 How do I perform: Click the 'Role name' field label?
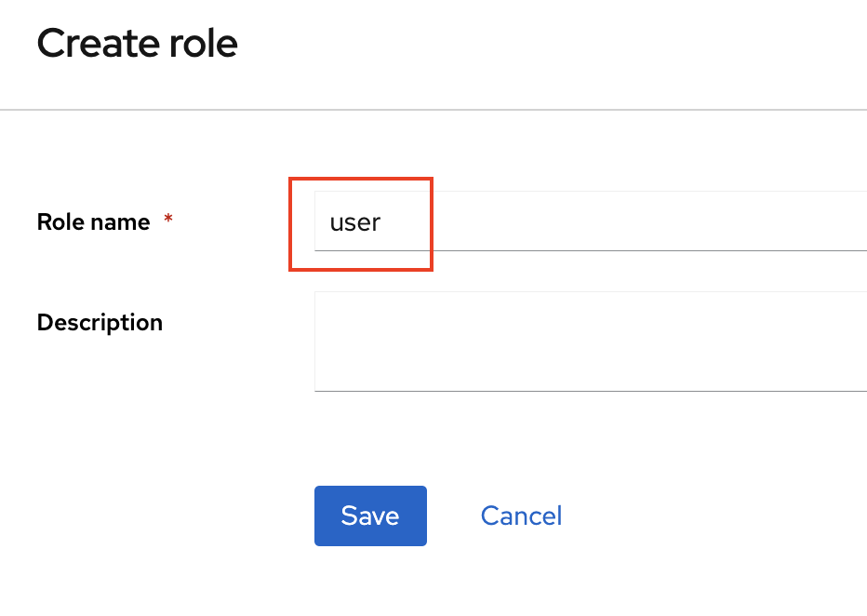[93, 222]
